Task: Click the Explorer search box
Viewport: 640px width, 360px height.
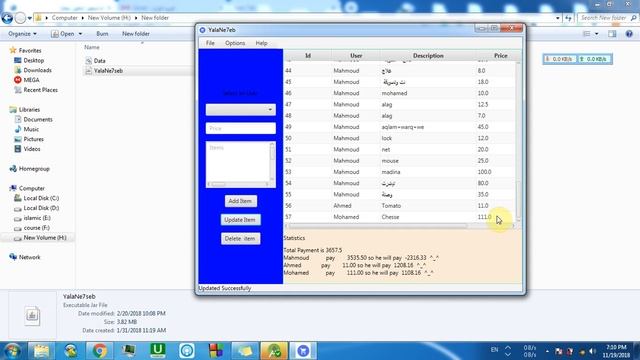Action: pyautogui.click(x=607, y=18)
